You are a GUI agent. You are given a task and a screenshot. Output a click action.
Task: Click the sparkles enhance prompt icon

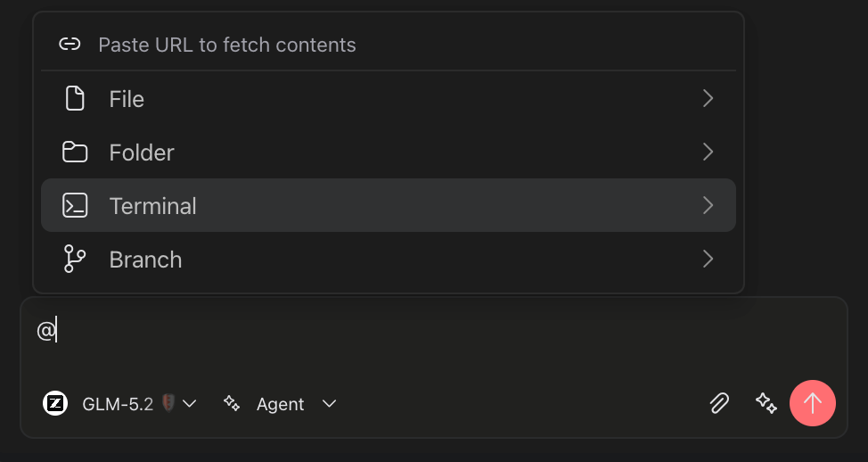766,403
